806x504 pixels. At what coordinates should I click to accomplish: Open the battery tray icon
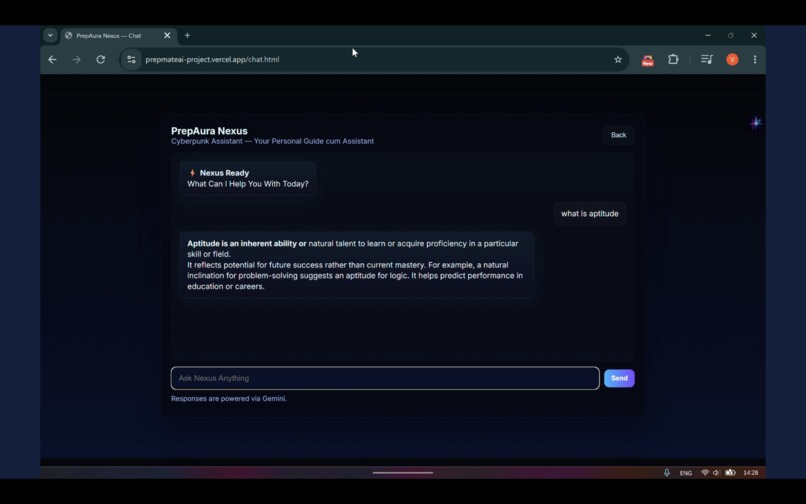[730, 473]
